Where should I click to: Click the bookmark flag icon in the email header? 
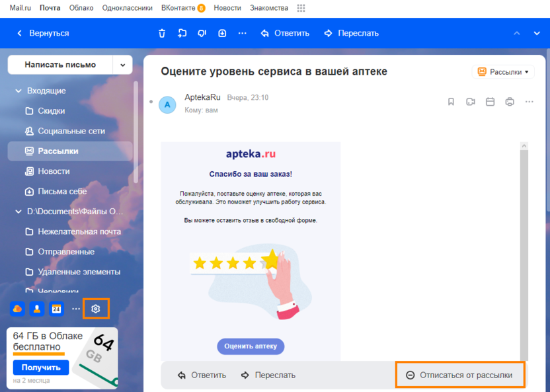pyautogui.click(x=451, y=102)
